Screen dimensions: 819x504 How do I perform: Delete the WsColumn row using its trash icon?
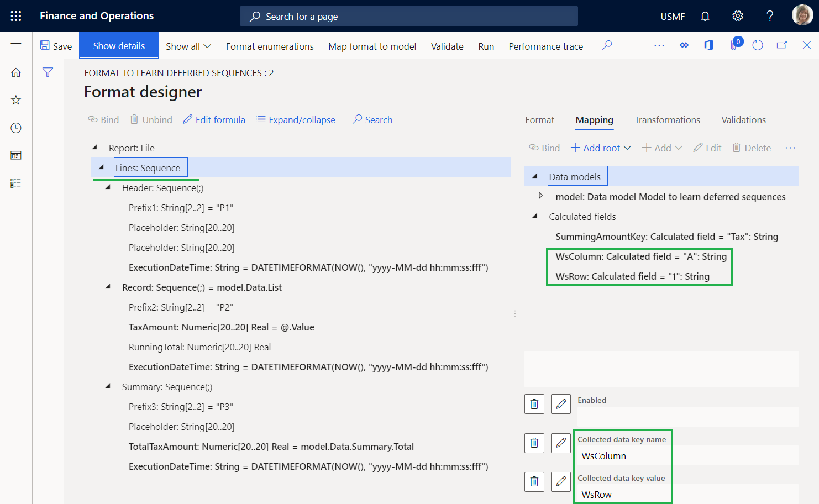tap(534, 443)
